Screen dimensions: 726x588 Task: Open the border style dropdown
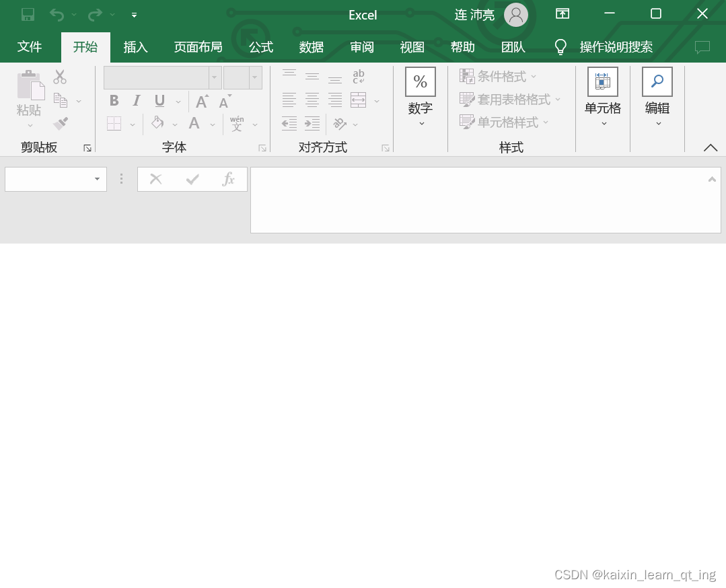133,123
